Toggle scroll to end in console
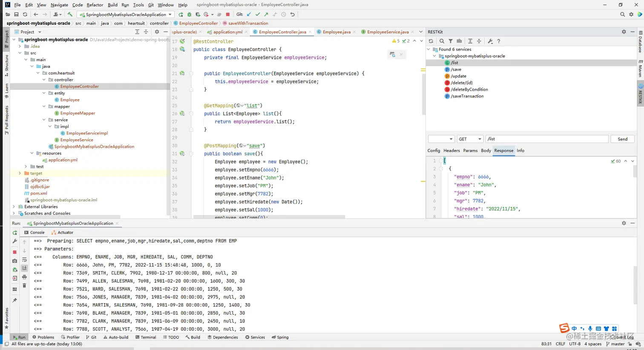This screenshot has width=644, height=350. point(24,268)
